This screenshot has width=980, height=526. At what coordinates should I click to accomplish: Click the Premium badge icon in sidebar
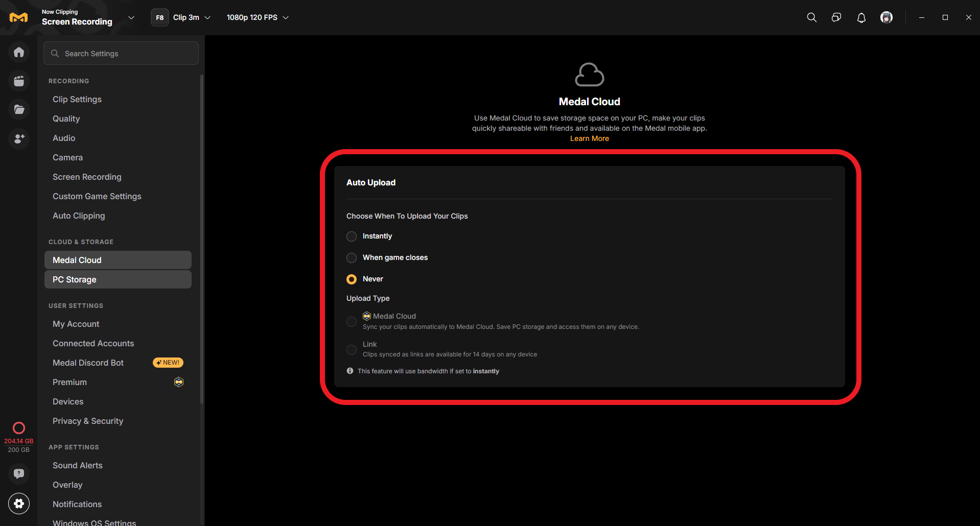tap(179, 382)
